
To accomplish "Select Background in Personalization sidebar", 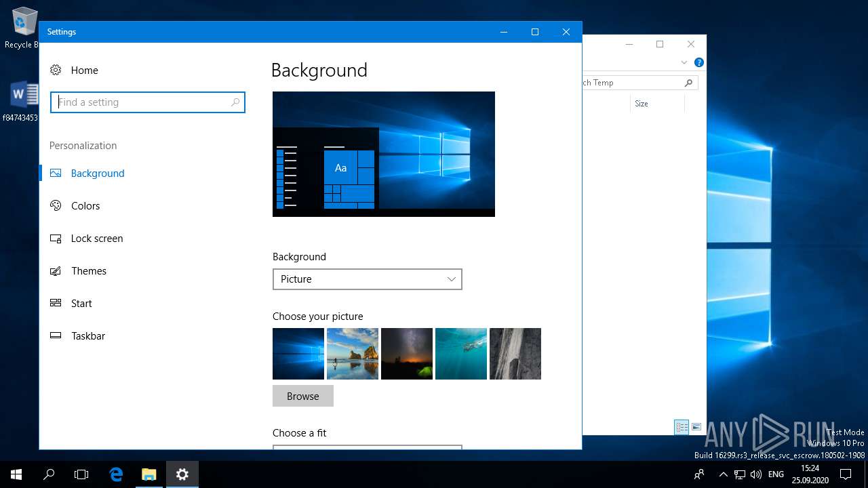I will click(98, 173).
